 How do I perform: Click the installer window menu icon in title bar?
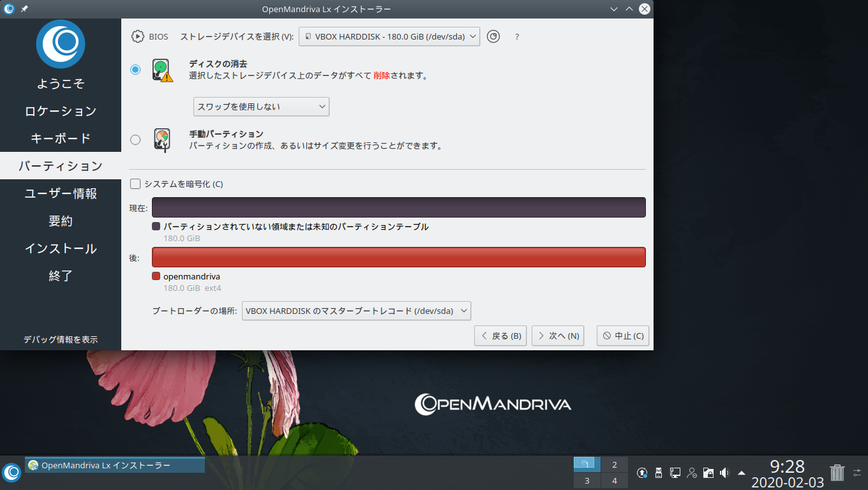[x=9, y=9]
